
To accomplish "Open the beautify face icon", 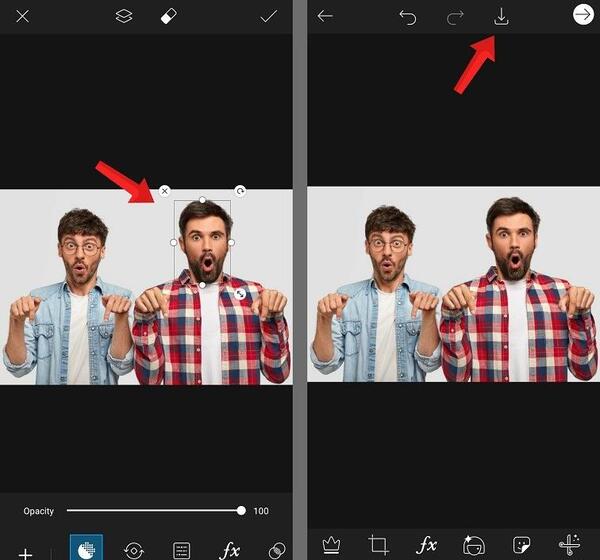I will coord(474,545).
